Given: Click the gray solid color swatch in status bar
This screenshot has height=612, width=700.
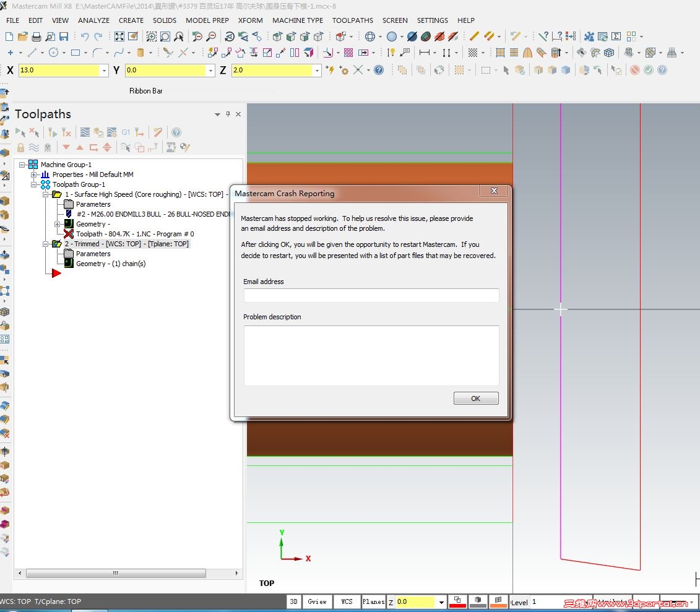Looking at the screenshot, I should point(478,601).
